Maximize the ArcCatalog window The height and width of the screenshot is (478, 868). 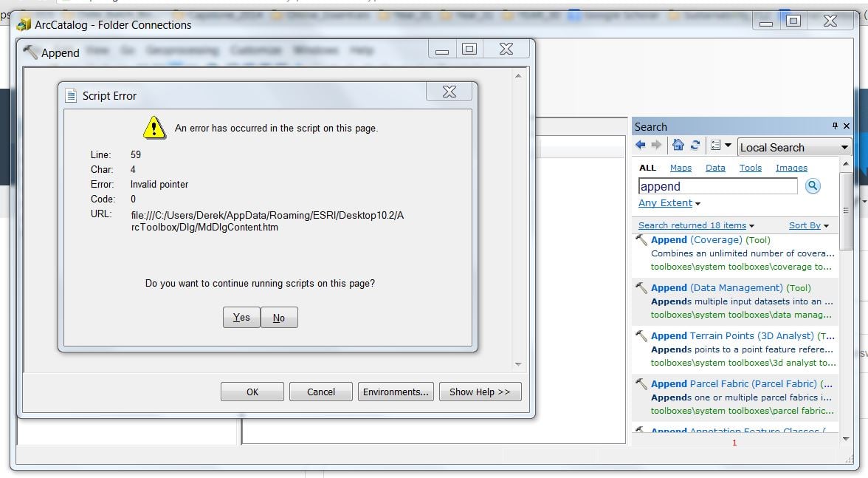click(x=793, y=21)
